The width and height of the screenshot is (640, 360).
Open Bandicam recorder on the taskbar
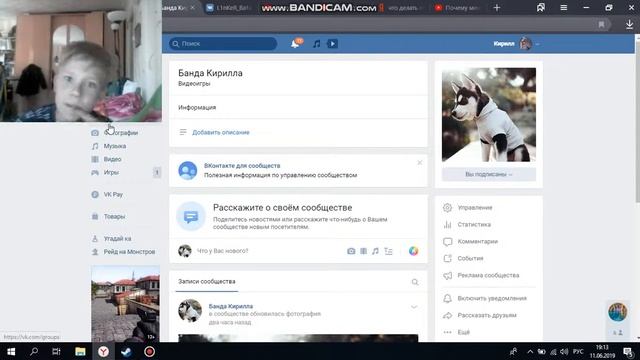[149, 351]
